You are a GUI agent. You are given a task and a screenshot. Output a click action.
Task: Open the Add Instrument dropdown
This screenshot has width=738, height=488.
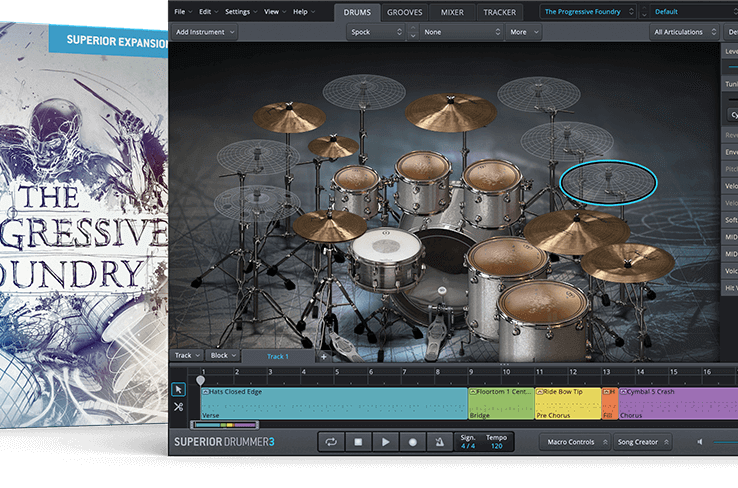point(205,32)
